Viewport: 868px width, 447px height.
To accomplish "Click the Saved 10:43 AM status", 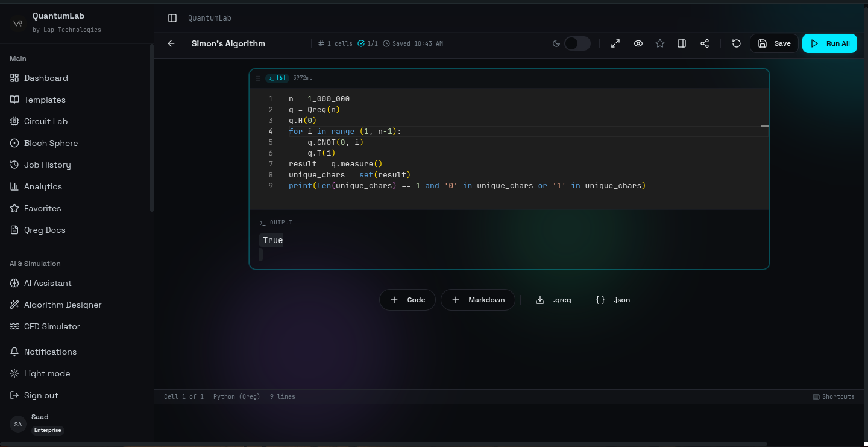I will tap(413, 43).
